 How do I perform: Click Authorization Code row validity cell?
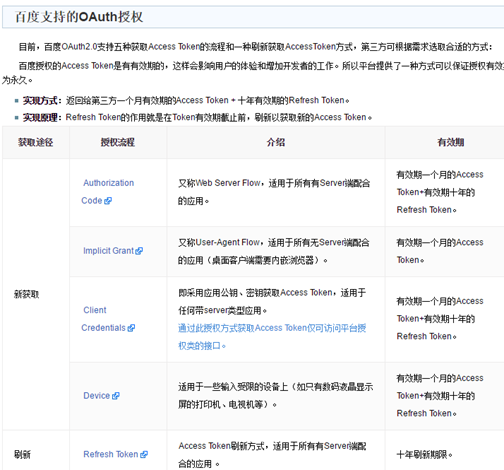pyautogui.click(x=445, y=192)
